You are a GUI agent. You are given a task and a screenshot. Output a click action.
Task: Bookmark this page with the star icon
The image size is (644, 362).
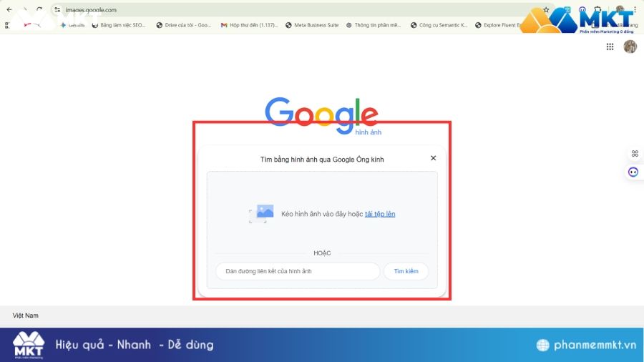546,9
